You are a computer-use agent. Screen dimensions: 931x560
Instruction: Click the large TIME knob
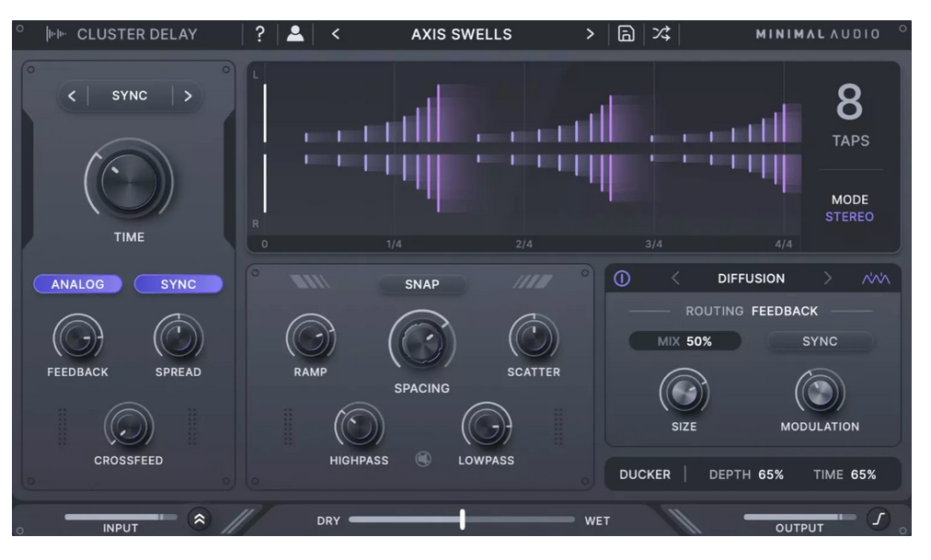[x=129, y=180]
